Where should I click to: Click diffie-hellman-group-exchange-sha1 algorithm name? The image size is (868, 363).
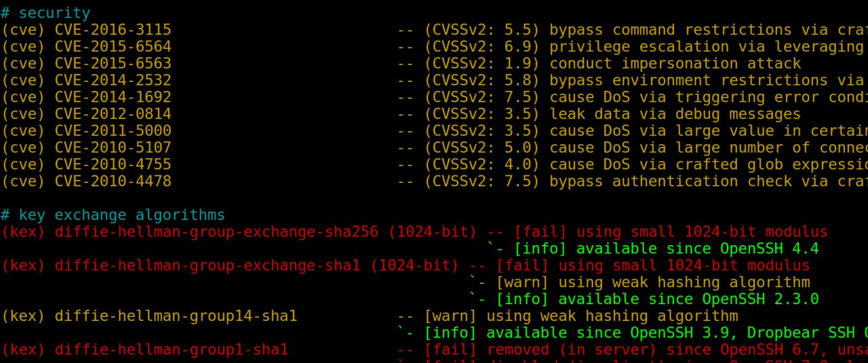click(x=207, y=265)
